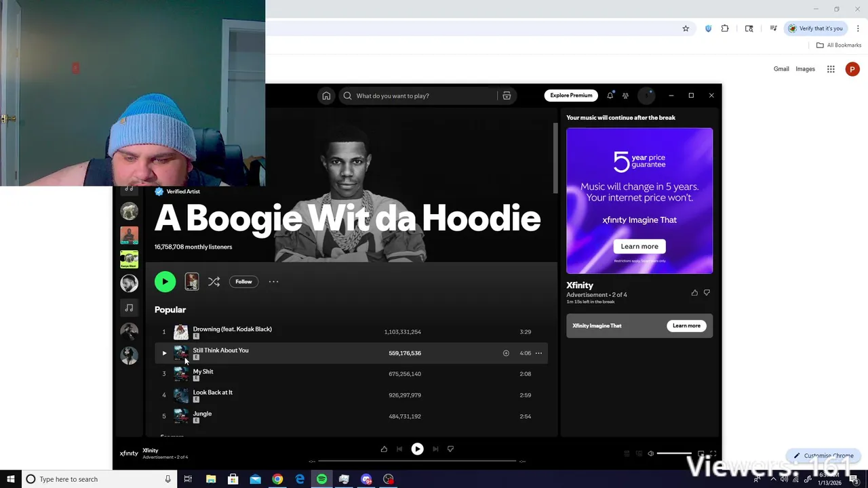
Task: Open the Queue icon in player bar
Action: [x=627, y=453]
